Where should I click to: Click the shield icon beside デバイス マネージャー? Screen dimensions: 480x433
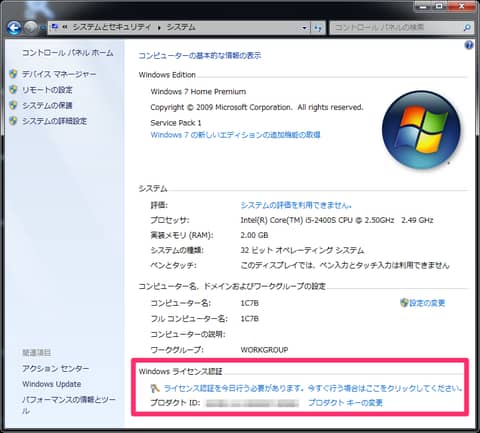tap(13, 74)
